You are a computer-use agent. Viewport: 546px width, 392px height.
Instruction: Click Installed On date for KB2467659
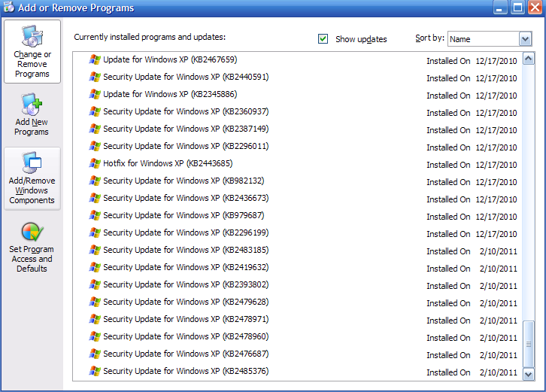tap(496, 62)
